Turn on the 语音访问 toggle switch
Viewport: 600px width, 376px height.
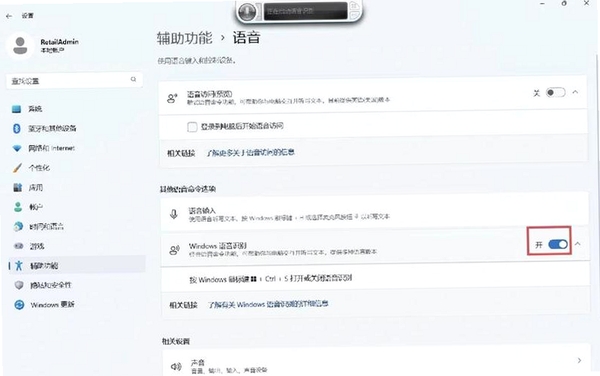click(555, 93)
